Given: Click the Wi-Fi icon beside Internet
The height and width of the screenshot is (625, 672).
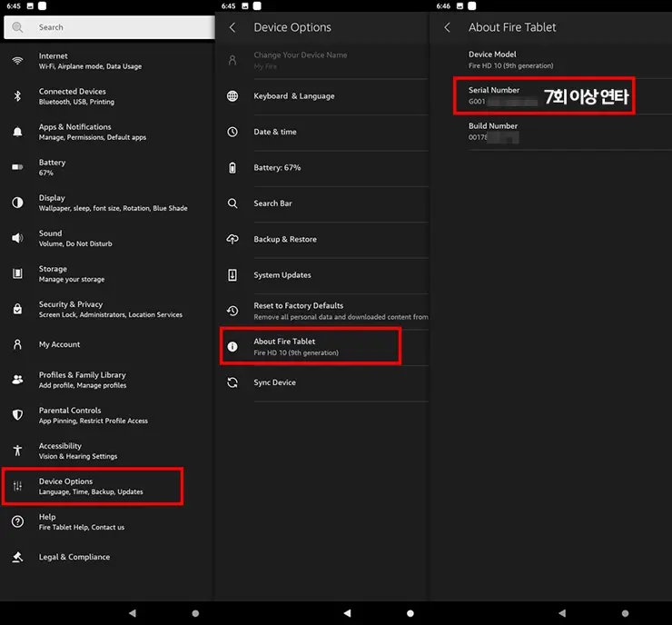Looking at the screenshot, I should pyautogui.click(x=17, y=61).
